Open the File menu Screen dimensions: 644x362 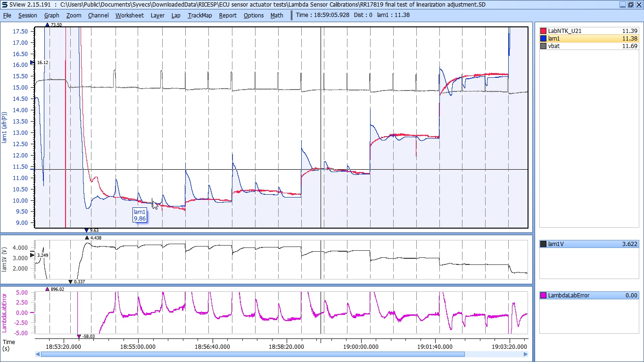[x=7, y=15]
